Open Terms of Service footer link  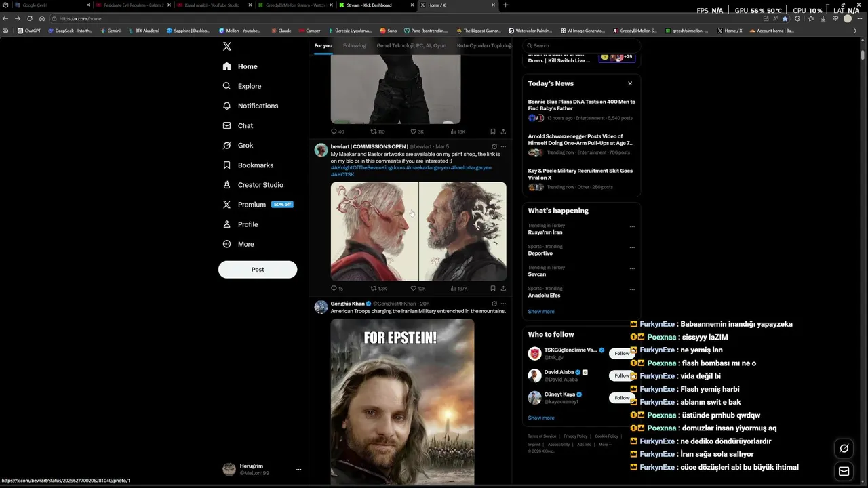tap(542, 436)
